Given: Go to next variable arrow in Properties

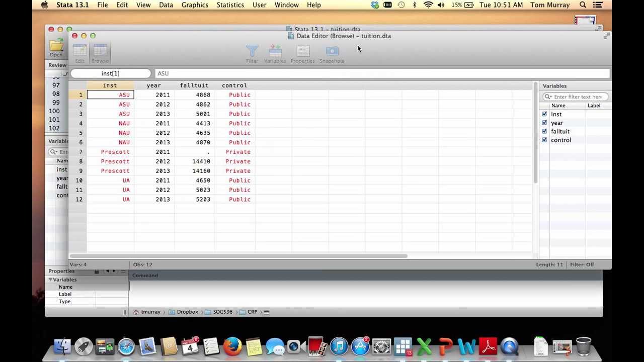Looking at the screenshot, I should (x=114, y=271).
